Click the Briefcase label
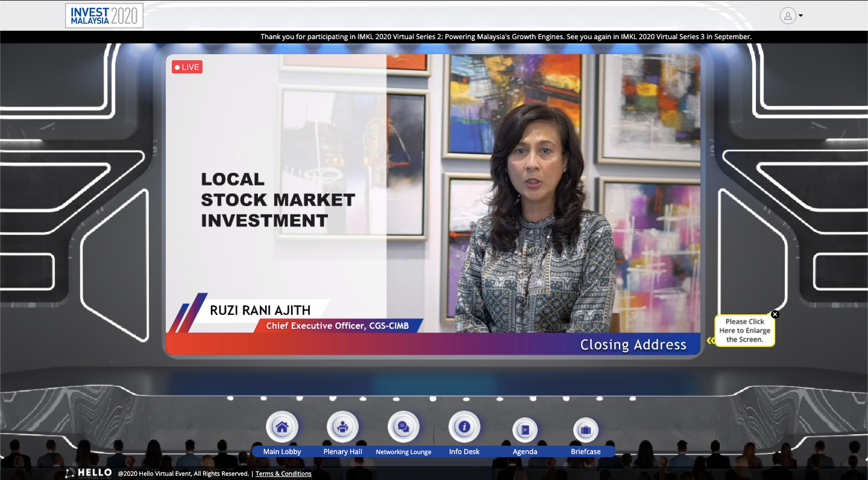Screen dimensions: 868x480 (x=586, y=452)
